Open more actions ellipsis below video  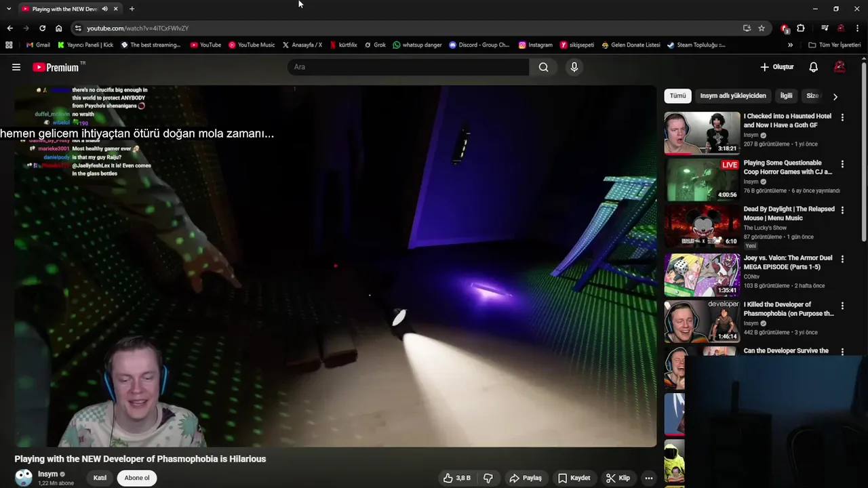click(648, 478)
